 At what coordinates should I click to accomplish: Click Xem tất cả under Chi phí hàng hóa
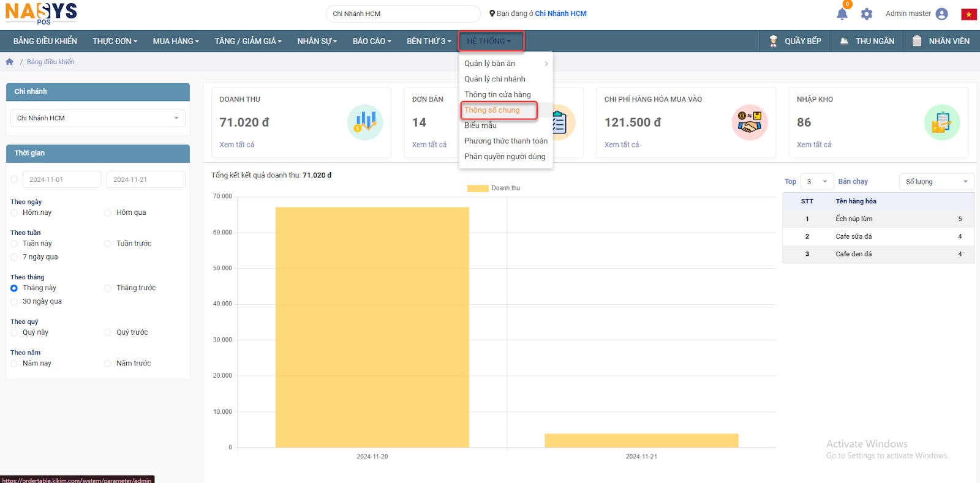[622, 145]
